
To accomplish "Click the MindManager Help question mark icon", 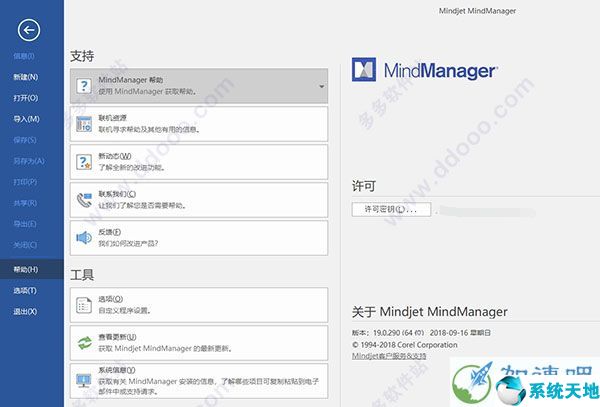I will point(84,86).
